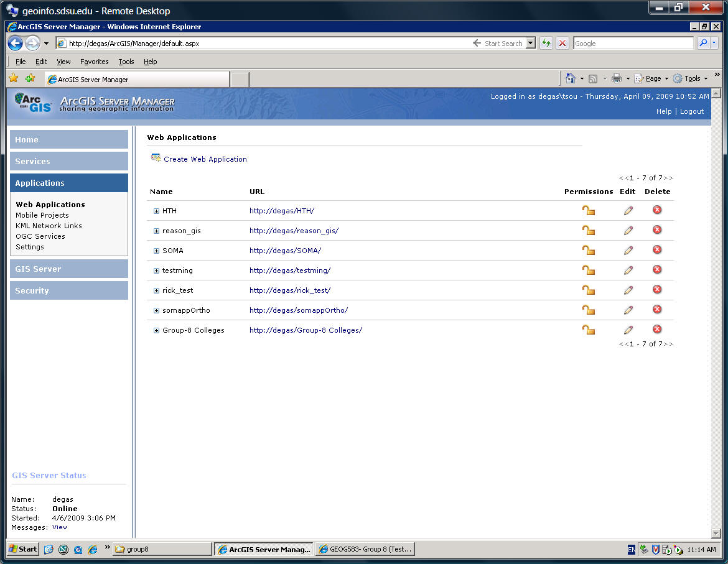Open permissions lock for SOMA application
728x564 pixels.
[x=588, y=251]
